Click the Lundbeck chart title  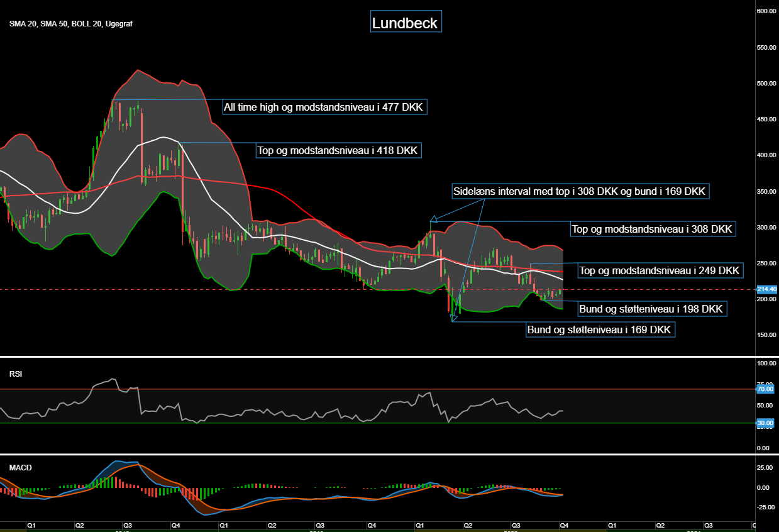point(406,23)
